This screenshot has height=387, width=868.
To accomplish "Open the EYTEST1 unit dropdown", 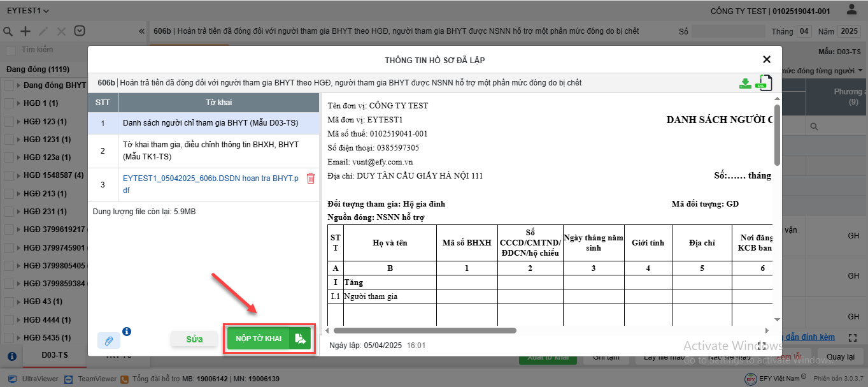I will pyautogui.click(x=28, y=11).
